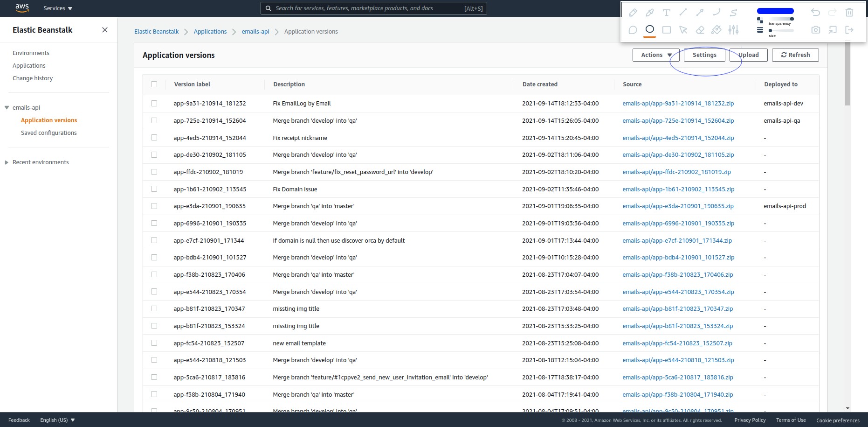Viewport: 868px width, 427px height.
Task: Select the polygon blob shape tool
Action: click(633, 30)
